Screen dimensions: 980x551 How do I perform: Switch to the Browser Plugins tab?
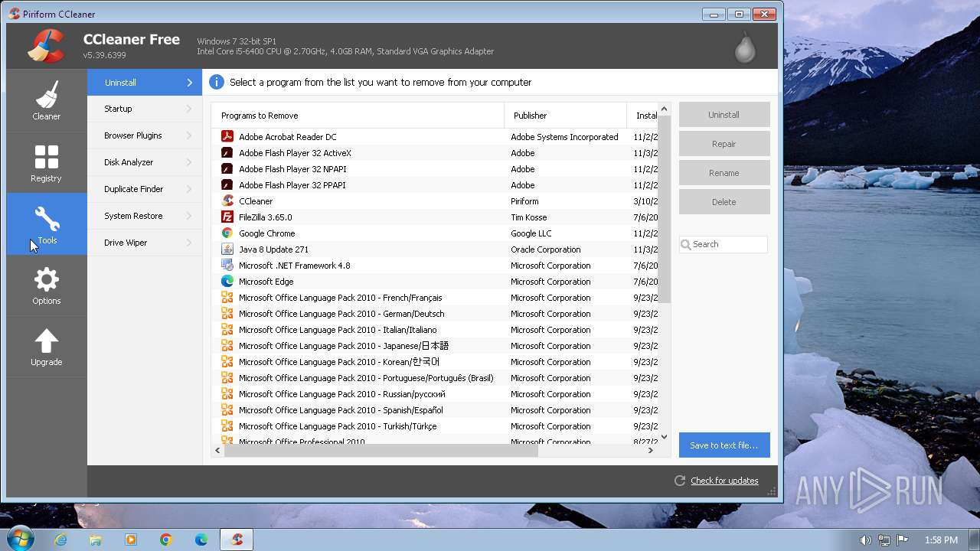(145, 135)
